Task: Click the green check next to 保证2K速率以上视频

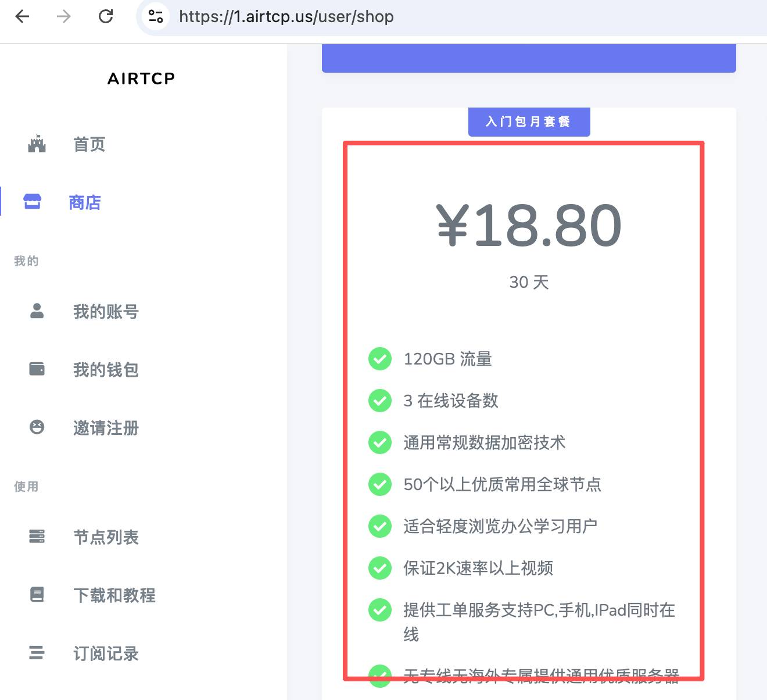Action: (380, 568)
